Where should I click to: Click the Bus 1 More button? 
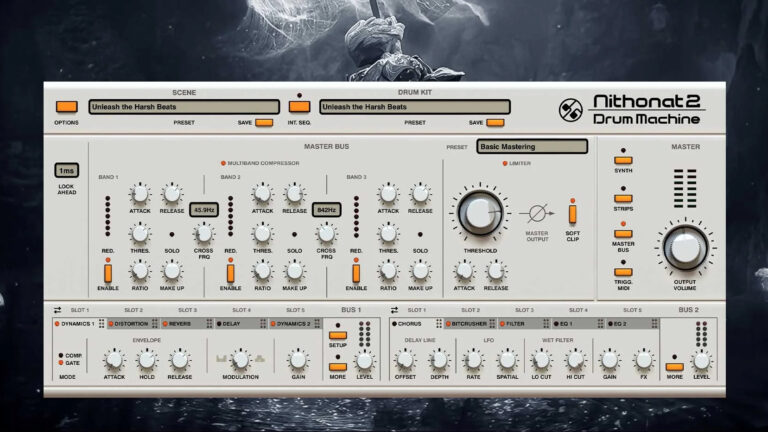point(337,367)
